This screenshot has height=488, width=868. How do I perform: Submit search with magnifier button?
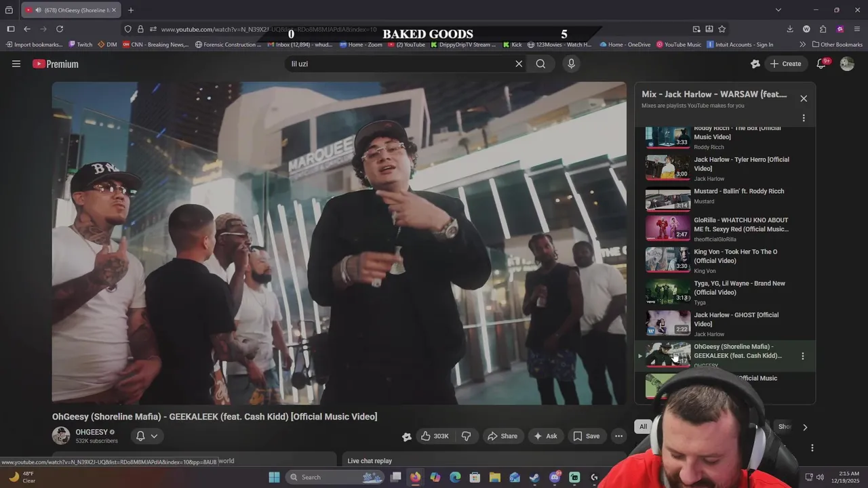[540, 64]
